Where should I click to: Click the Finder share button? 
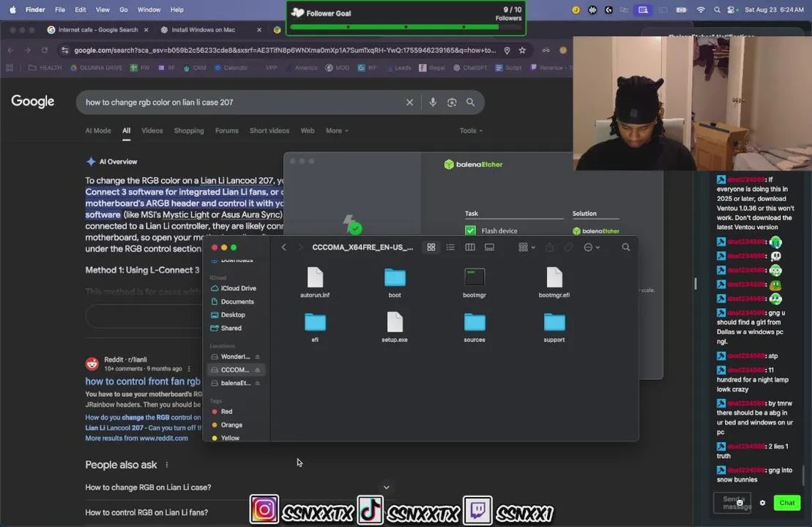click(x=549, y=247)
